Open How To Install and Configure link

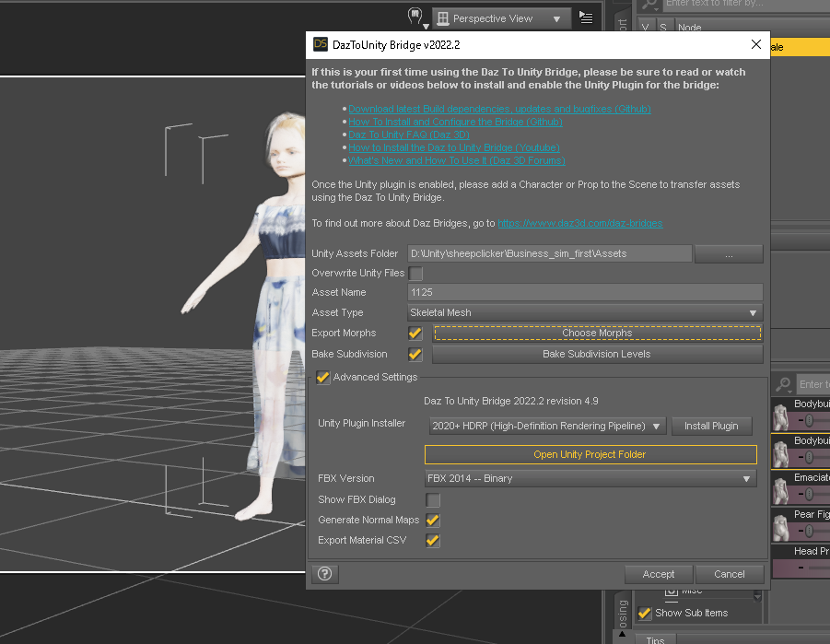click(455, 122)
